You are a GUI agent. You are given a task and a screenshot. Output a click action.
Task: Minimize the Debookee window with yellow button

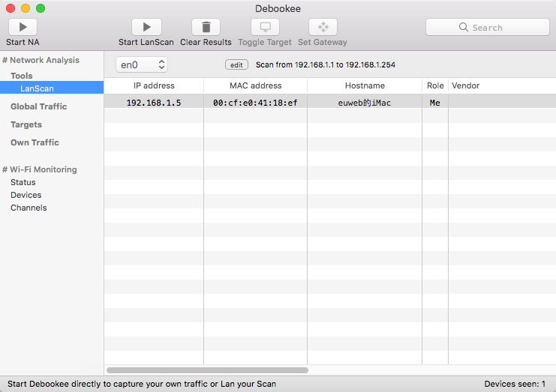26,8
